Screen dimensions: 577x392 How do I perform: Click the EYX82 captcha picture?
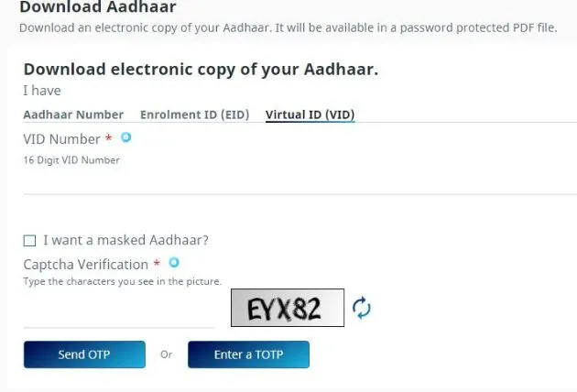[x=288, y=309]
